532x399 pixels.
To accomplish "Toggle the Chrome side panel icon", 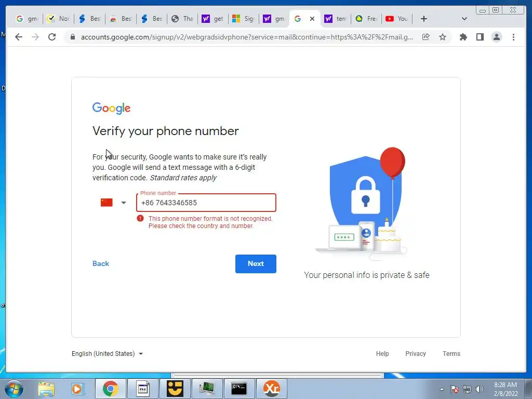I will [480, 37].
